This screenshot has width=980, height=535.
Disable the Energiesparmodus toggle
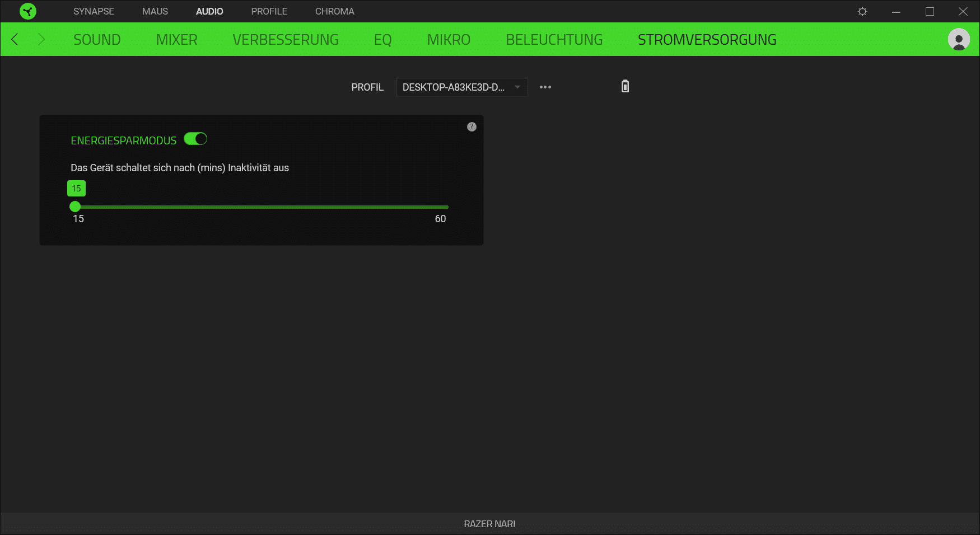[195, 139]
